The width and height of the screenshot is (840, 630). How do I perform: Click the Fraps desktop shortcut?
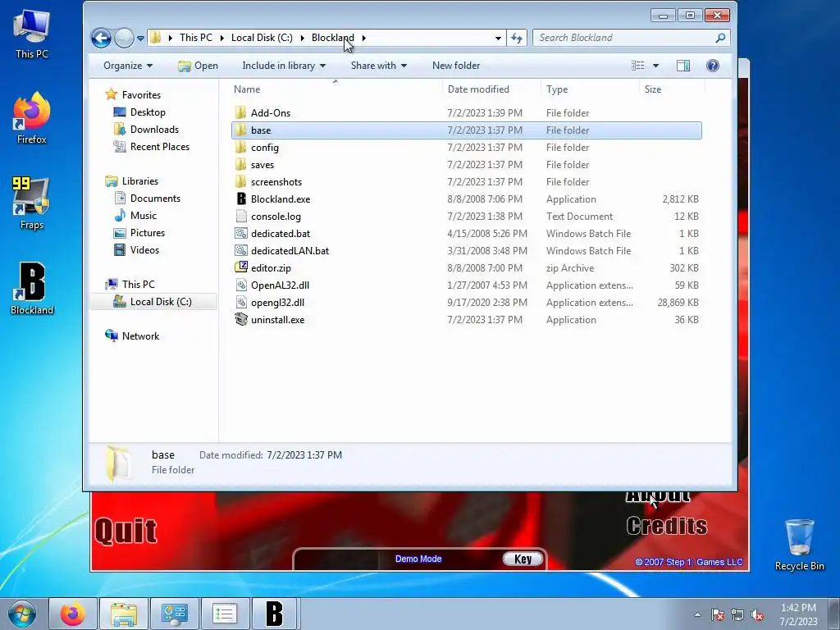[x=32, y=203]
